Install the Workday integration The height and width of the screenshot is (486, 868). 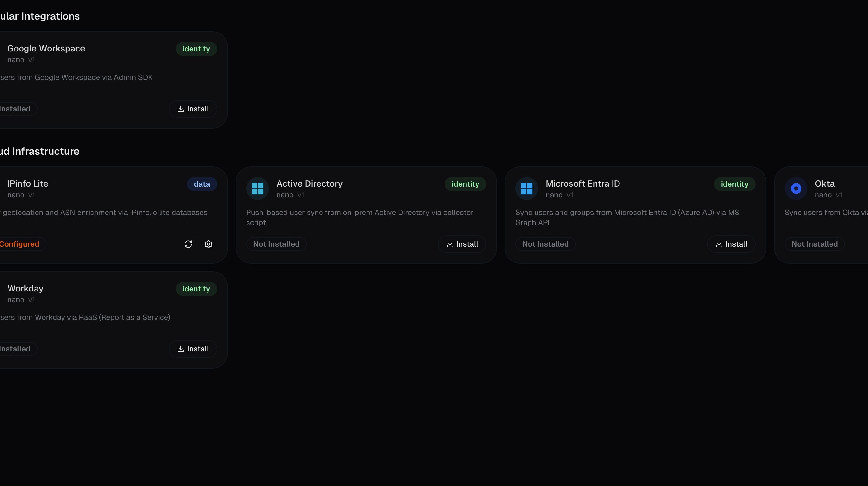click(x=193, y=349)
